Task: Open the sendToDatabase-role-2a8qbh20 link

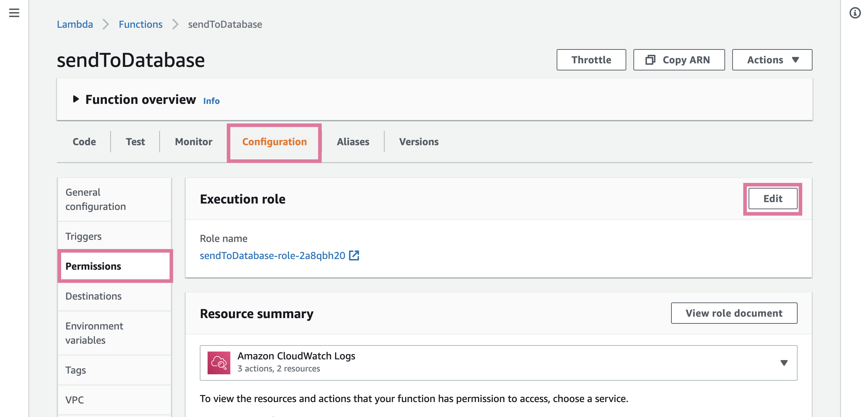Action: point(272,255)
